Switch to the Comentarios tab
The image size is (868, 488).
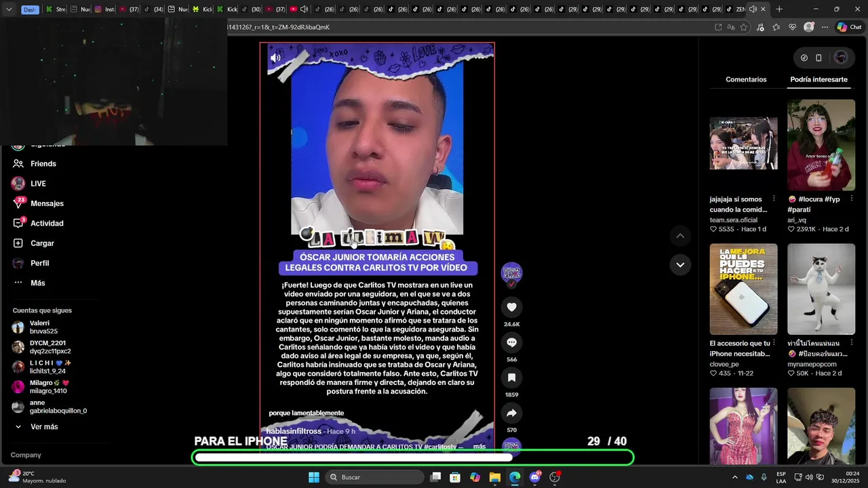[746, 79]
